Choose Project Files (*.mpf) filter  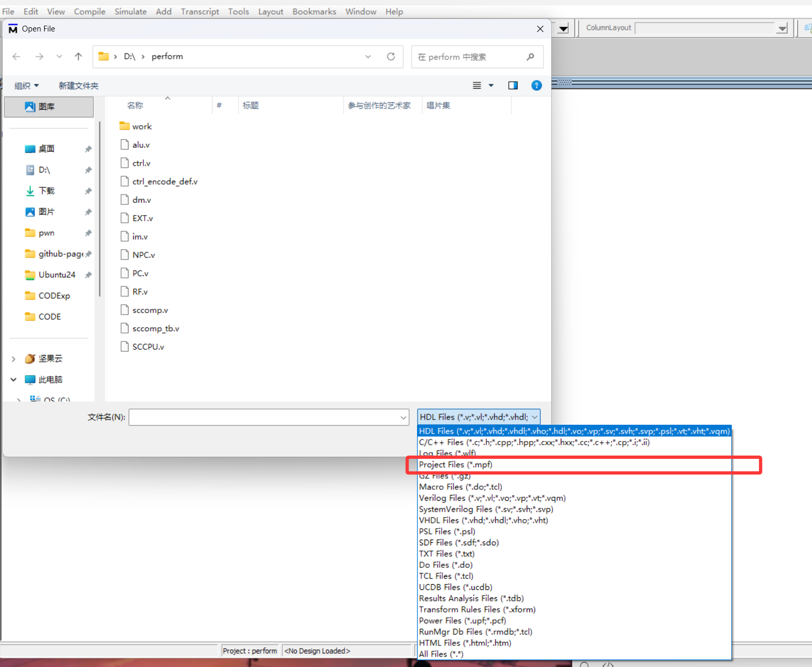455,465
